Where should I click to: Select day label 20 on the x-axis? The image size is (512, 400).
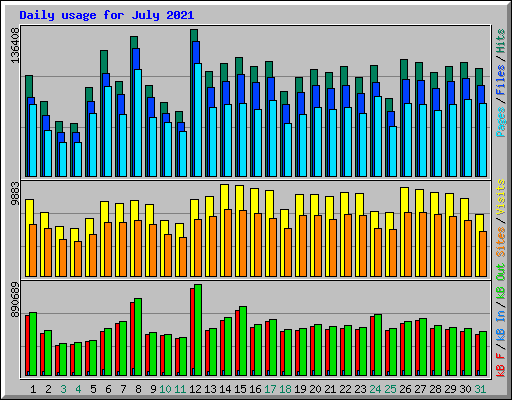[315, 389]
